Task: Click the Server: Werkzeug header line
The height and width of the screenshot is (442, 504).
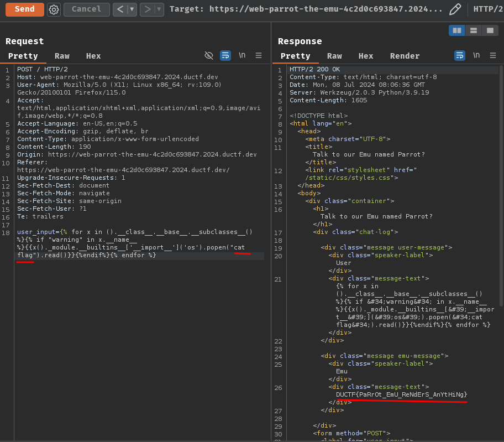Action: (359, 92)
